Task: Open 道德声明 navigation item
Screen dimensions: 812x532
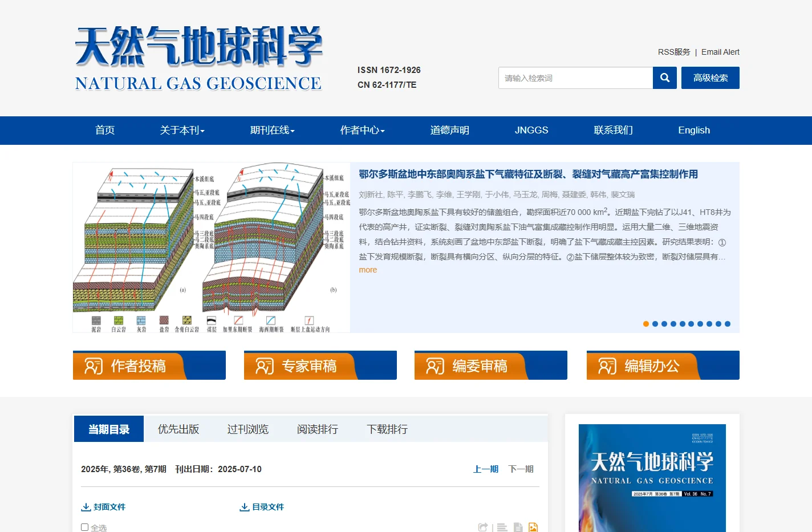Action: tap(449, 131)
